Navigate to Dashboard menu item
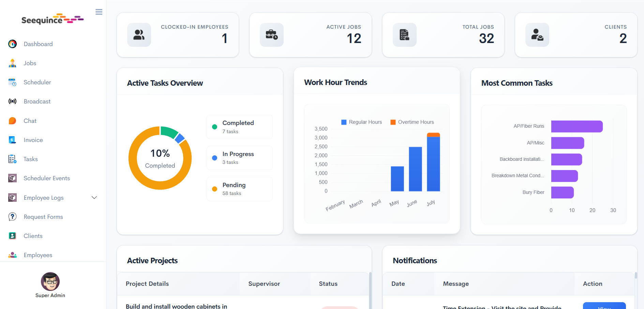The width and height of the screenshot is (644, 309). coord(38,44)
